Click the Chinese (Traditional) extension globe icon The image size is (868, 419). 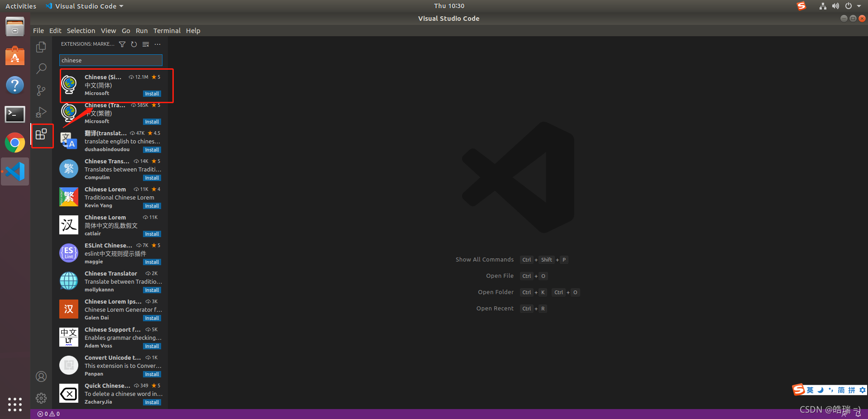coord(69,113)
